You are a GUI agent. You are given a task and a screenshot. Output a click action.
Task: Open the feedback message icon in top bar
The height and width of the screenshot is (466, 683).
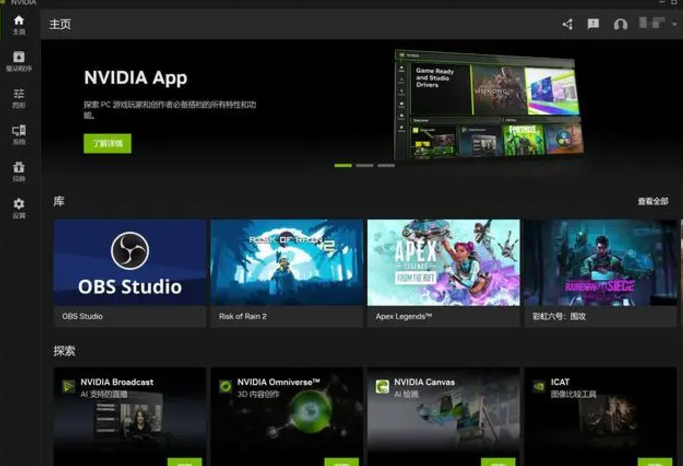click(x=593, y=24)
